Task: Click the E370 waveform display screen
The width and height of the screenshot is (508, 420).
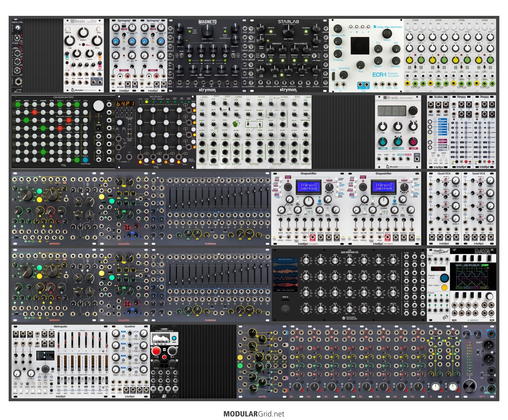Action: coord(285,275)
